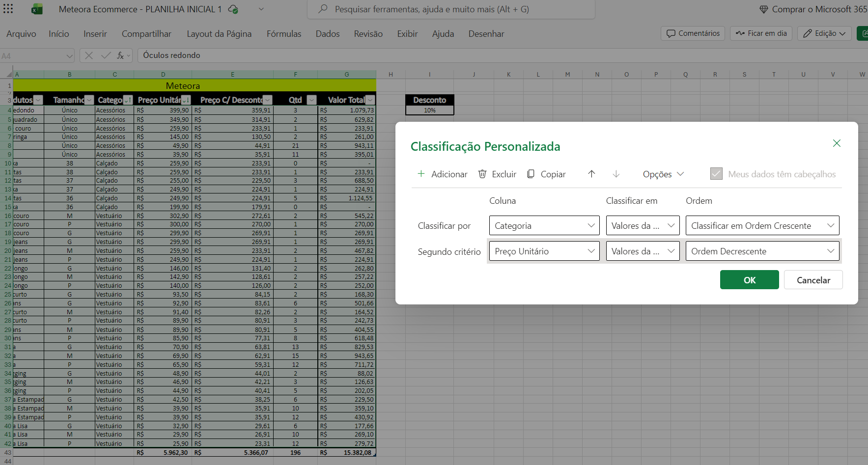Confirm sorting with the OK button
The width and height of the screenshot is (868, 465).
749,280
